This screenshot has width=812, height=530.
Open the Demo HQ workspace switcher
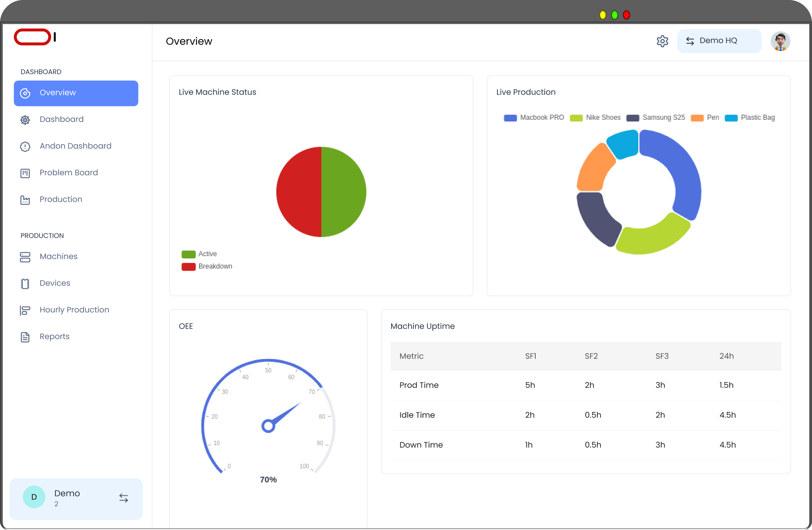tap(719, 41)
